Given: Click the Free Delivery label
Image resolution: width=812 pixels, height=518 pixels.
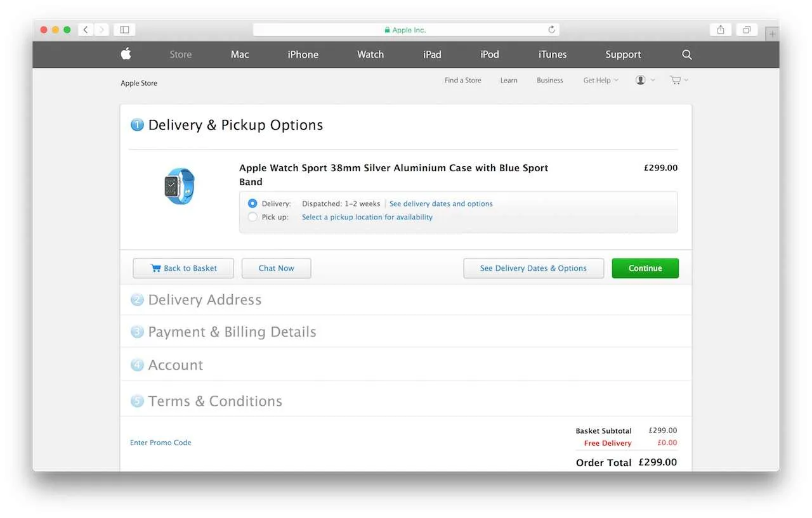Looking at the screenshot, I should [608, 443].
